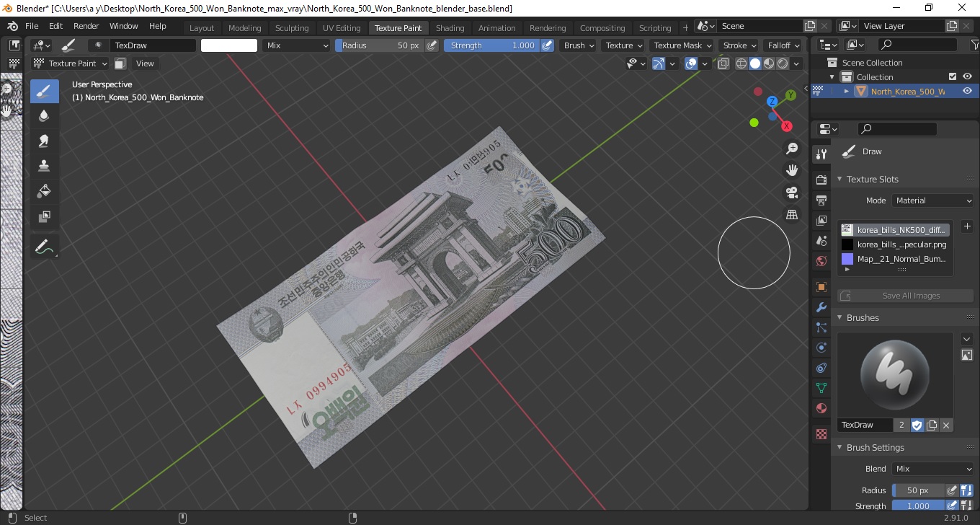Open the Particles properties tab
980x525 pixels.
tap(821, 327)
